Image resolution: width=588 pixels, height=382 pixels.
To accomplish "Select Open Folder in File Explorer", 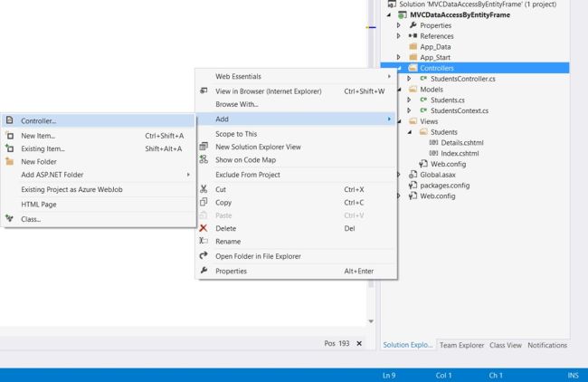I will pos(296,256).
